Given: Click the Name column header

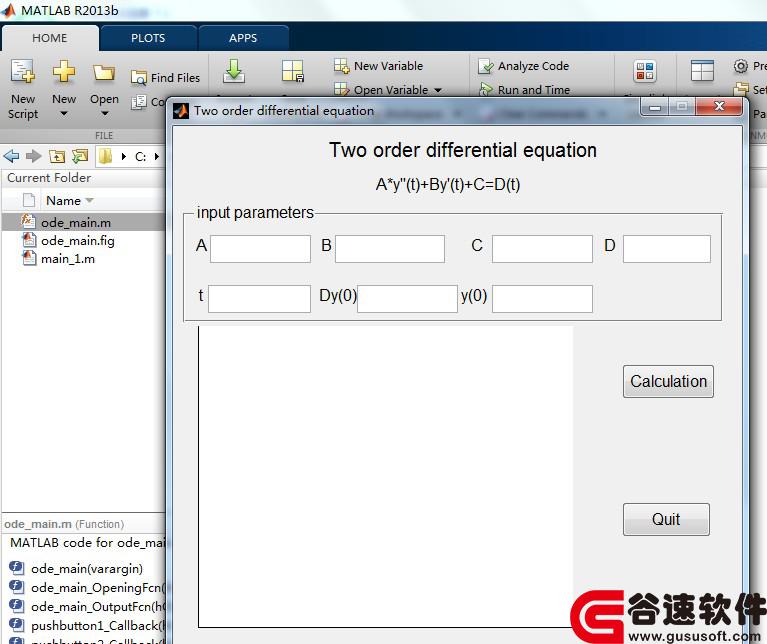Looking at the screenshot, I should coord(64,200).
